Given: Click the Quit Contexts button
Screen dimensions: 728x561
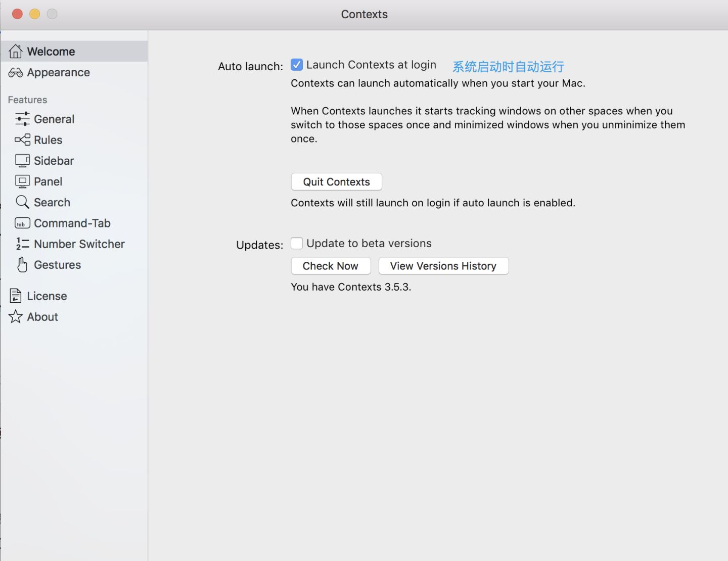Looking at the screenshot, I should [337, 182].
